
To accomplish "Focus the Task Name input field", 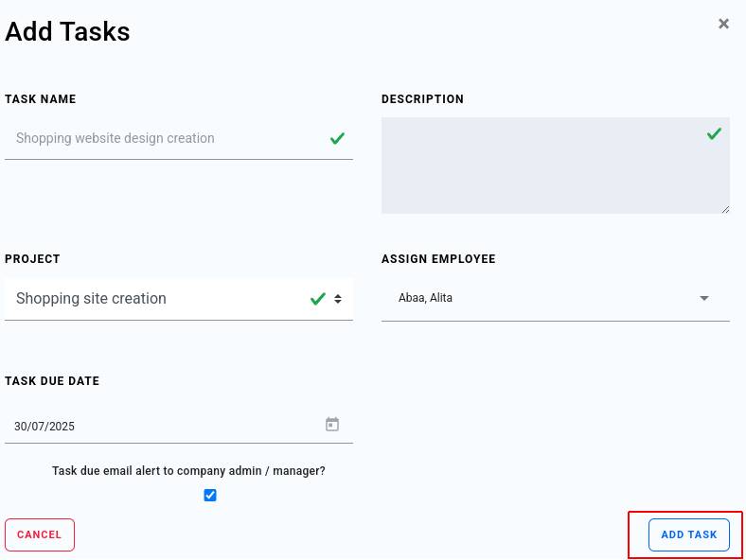I will [x=179, y=138].
